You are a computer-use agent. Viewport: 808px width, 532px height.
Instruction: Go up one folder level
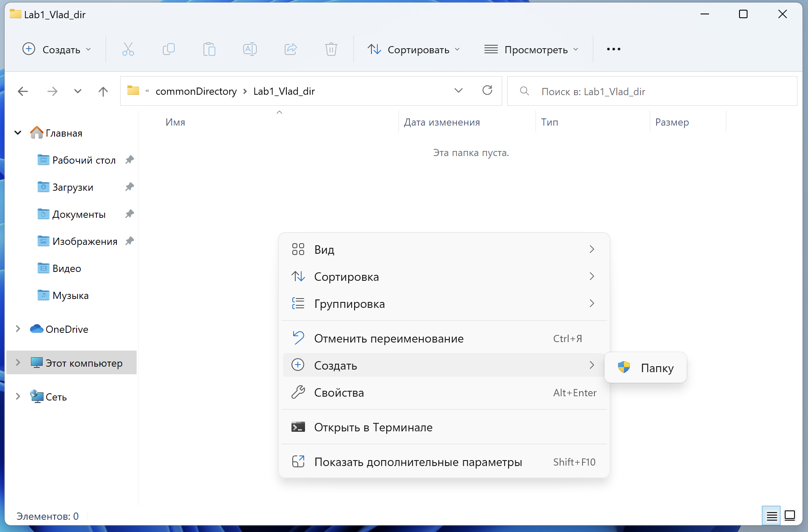103,91
